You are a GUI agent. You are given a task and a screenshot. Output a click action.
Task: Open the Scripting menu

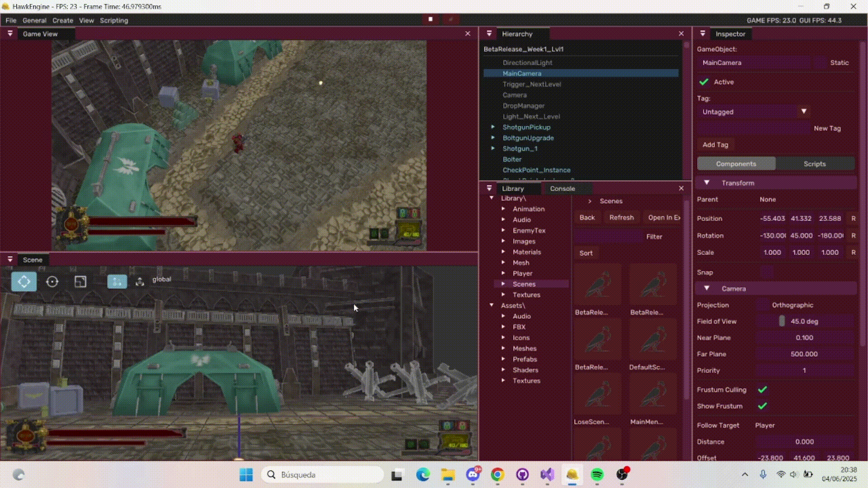(114, 20)
